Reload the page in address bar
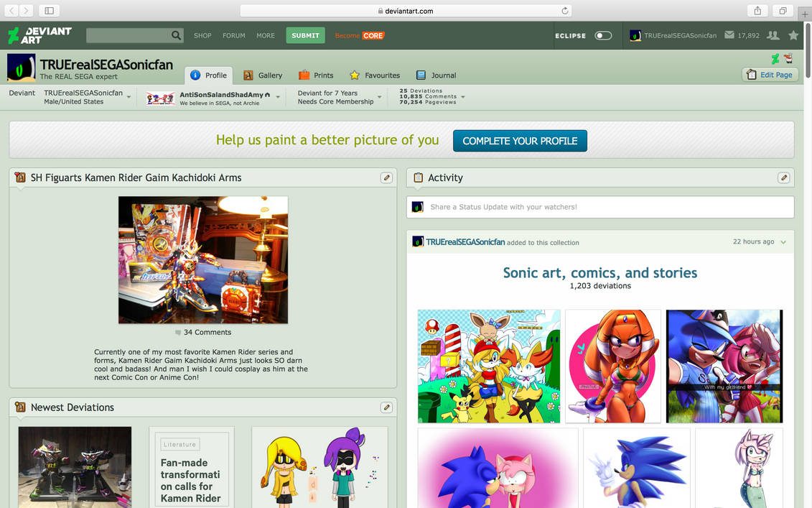This screenshot has height=508, width=812. [x=565, y=10]
